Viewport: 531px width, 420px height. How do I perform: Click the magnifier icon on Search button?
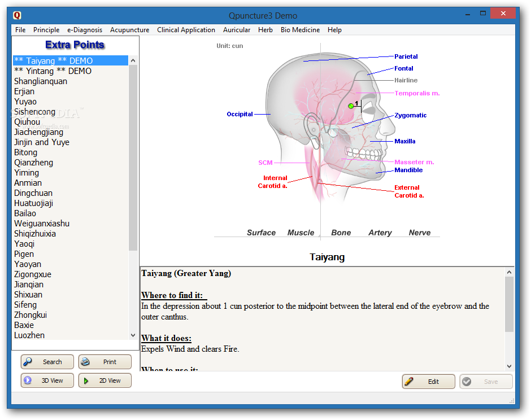click(x=28, y=362)
